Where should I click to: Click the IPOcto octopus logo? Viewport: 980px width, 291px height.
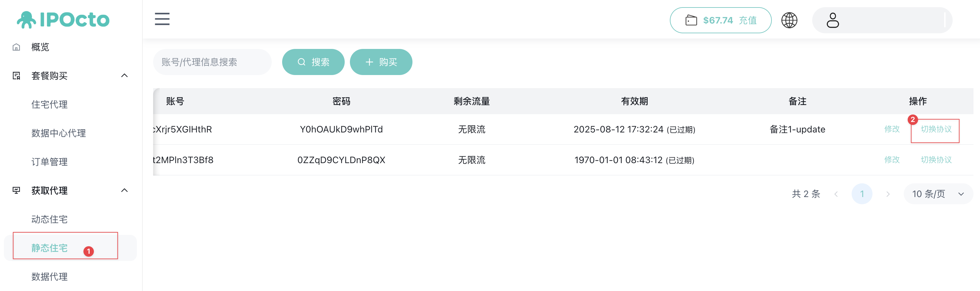(x=26, y=20)
